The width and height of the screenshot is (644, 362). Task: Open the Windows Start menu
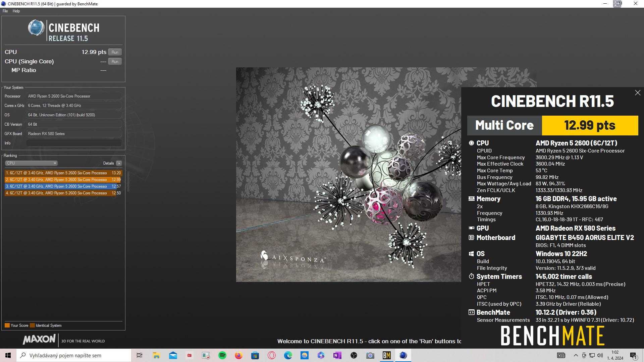(8, 355)
